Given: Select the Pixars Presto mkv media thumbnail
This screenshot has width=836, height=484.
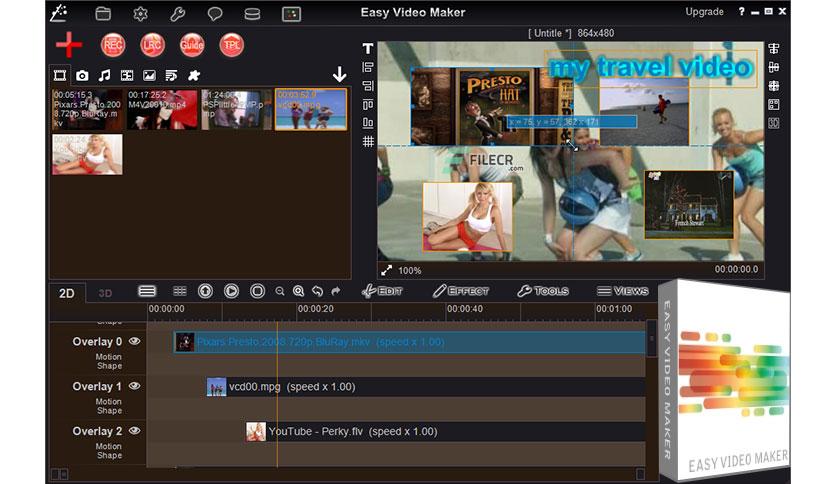Looking at the screenshot, I should (x=87, y=109).
